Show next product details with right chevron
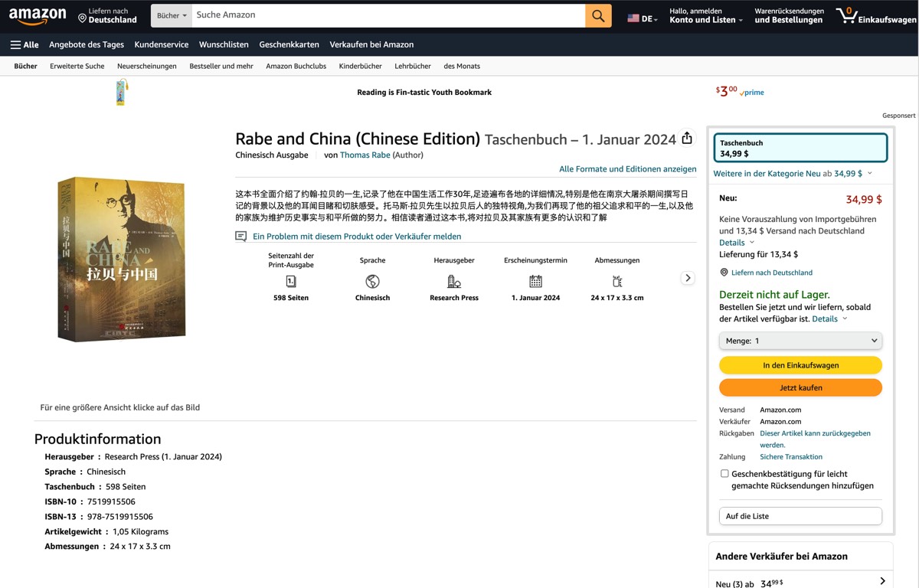Viewport: 919px width, 588px height. tap(688, 278)
